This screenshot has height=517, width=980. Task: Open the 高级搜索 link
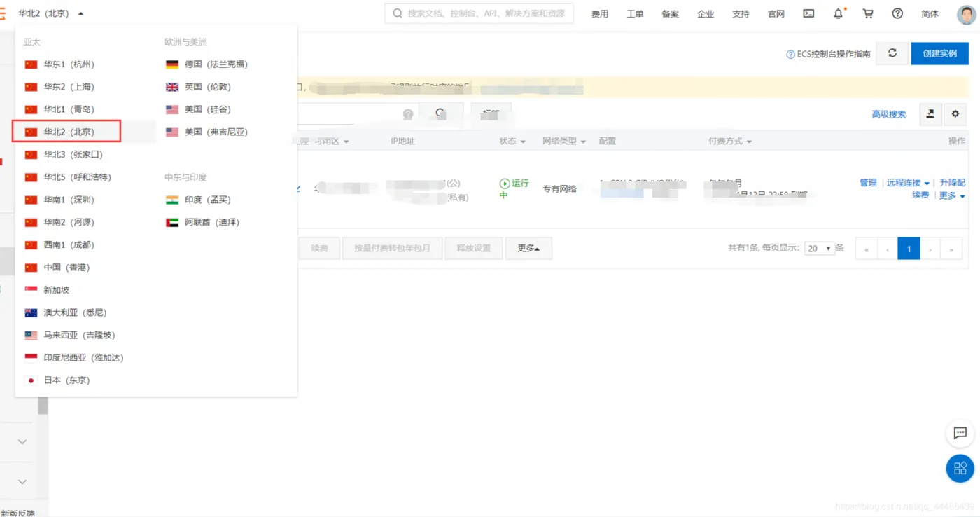(x=888, y=114)
